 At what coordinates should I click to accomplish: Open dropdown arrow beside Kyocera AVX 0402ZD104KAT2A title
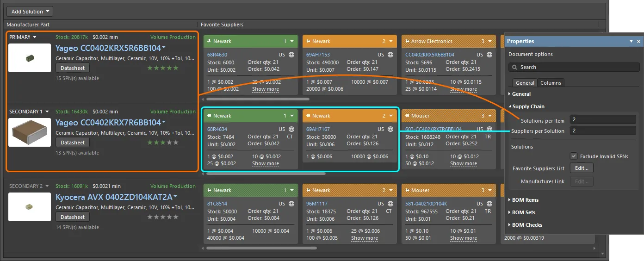(175, 197)
